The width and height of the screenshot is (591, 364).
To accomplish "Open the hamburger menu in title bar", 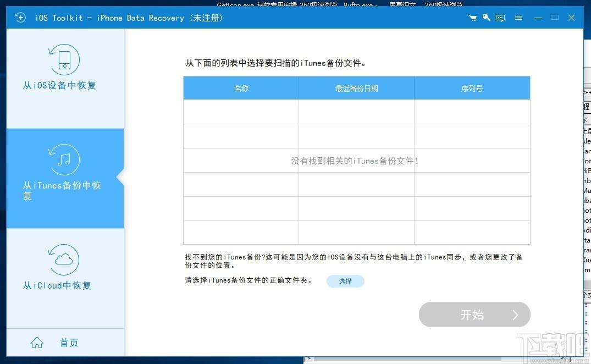I will tap(518, 18).
